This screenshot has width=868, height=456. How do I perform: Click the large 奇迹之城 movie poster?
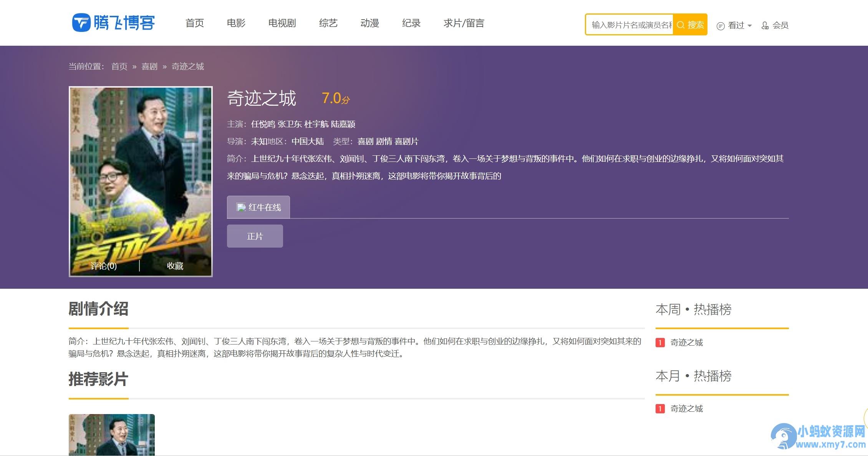(141, 181)
